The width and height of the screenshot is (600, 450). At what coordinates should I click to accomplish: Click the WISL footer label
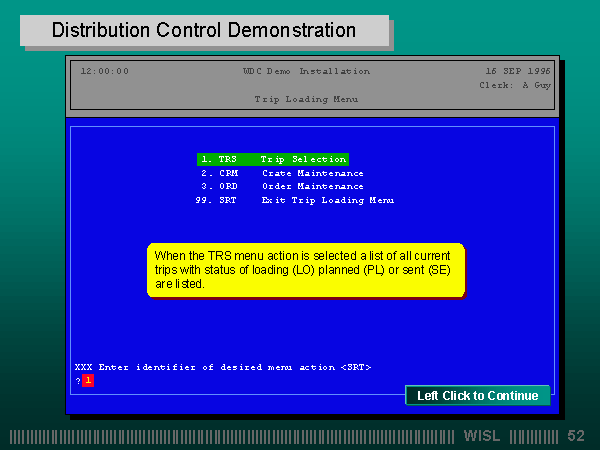tap(482, 436)
